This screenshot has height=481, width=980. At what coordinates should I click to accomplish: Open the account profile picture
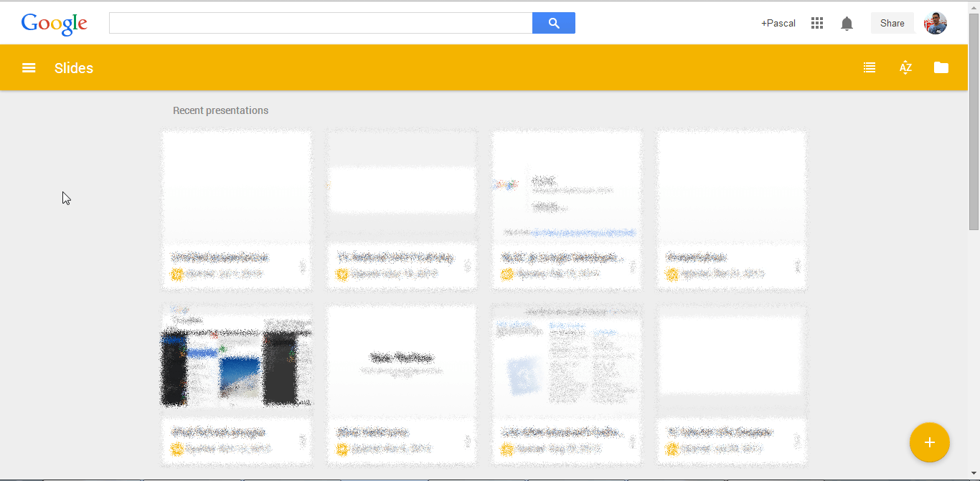(936, 23)
